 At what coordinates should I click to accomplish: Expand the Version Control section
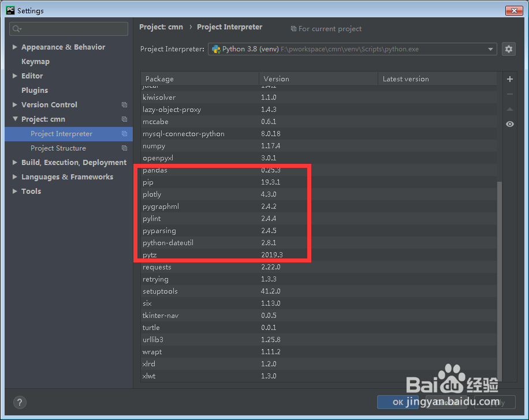tap(15, 105)
